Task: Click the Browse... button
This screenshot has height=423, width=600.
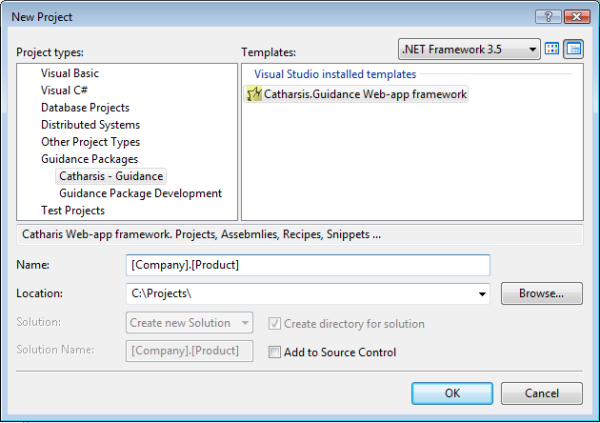Action: (541, 294)
